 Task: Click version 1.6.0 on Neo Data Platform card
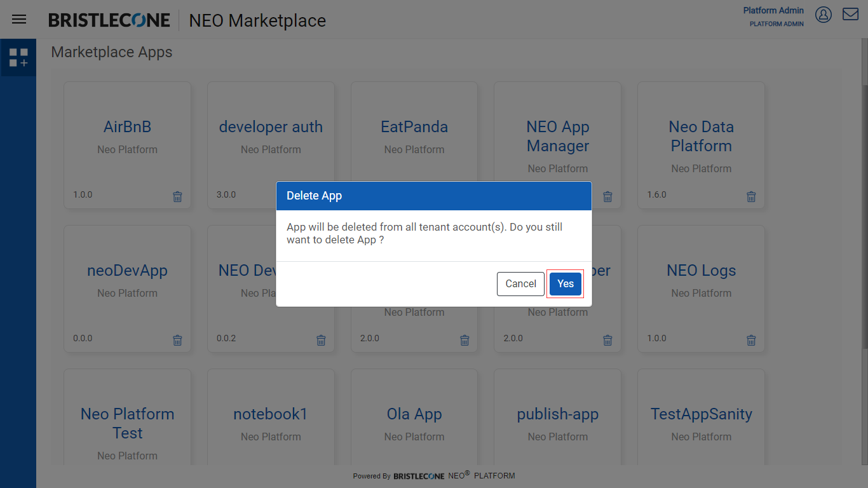coord(656,194)
